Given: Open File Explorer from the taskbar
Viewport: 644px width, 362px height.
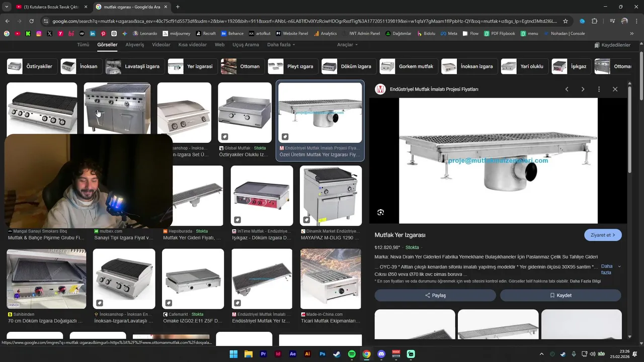Looking at the screenshot, I should (x=248, y=354).
